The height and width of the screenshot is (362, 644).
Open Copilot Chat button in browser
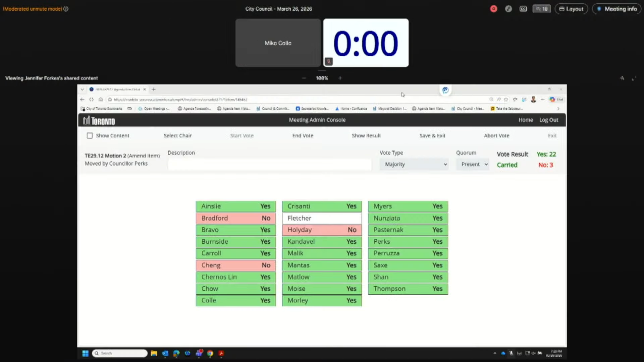pyautogui.click(x=556, y=100)
